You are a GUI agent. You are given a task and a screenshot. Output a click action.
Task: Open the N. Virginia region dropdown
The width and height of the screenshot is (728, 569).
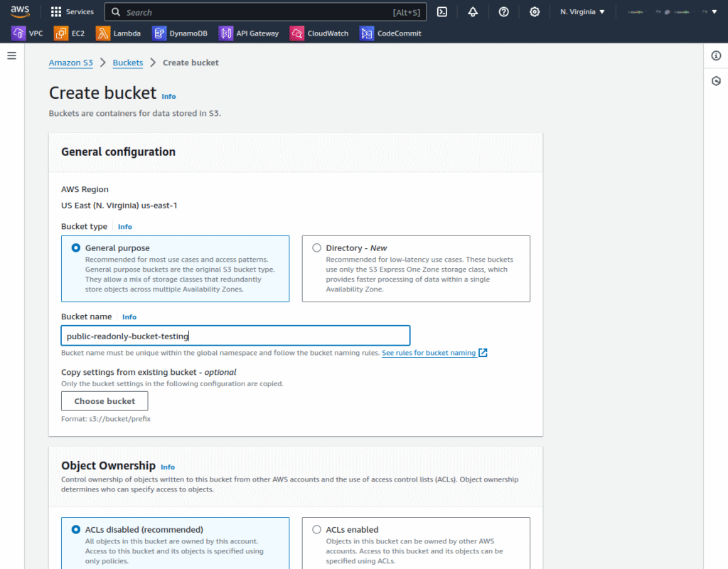(x=582, y=12)
